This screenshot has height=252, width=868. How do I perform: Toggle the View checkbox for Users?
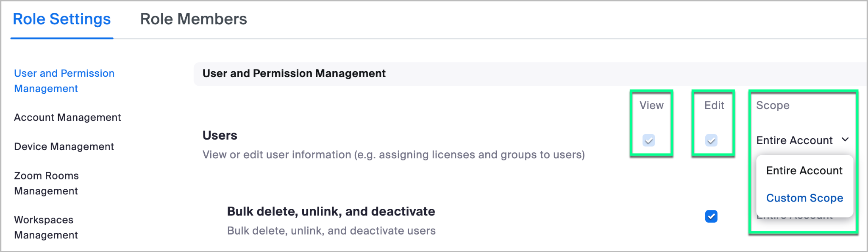point(648,140)
